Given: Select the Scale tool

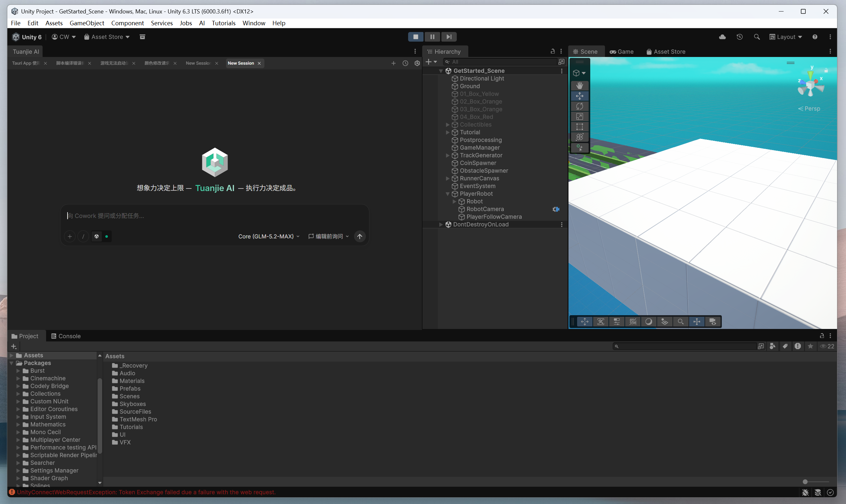Looking at the screenshot, I should point(579,116).
